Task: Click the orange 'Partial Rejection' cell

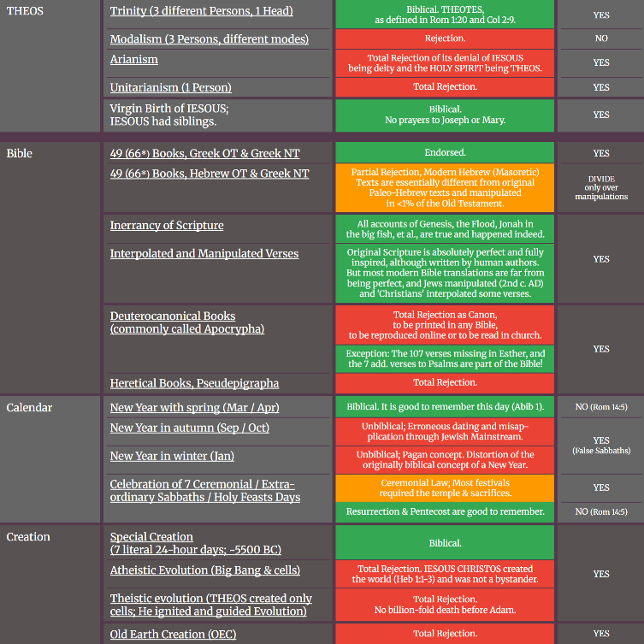Action: (445, 187)
